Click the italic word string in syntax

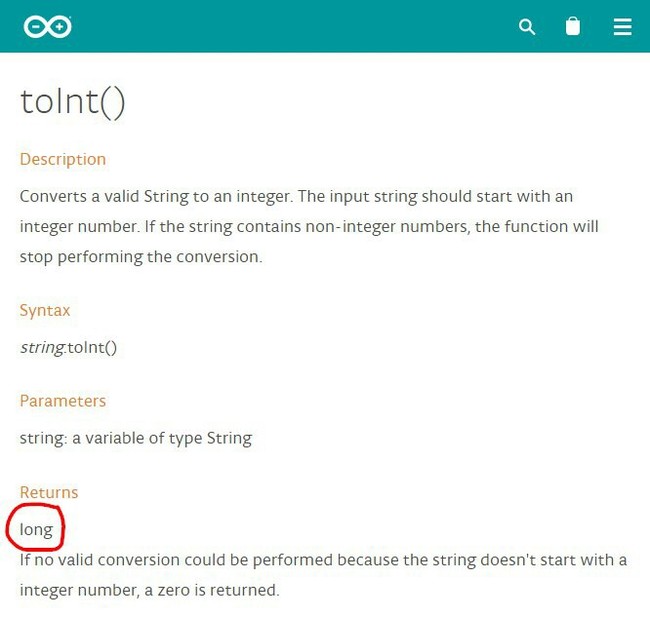(x=42, y=347)
